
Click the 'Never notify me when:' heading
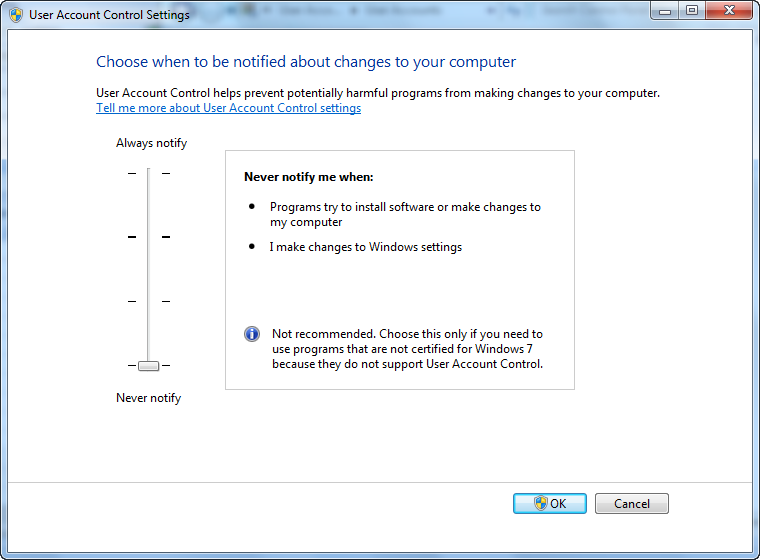(x=309, y=177)
